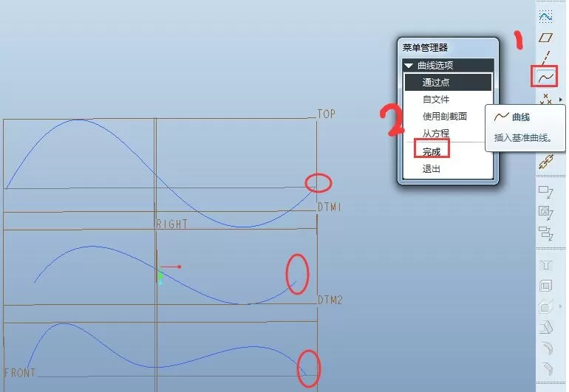Image resolution: width=569 pixels, height=392 pixels.
Task: Select the Hole tool icon
Action: [x=546, y=266]
